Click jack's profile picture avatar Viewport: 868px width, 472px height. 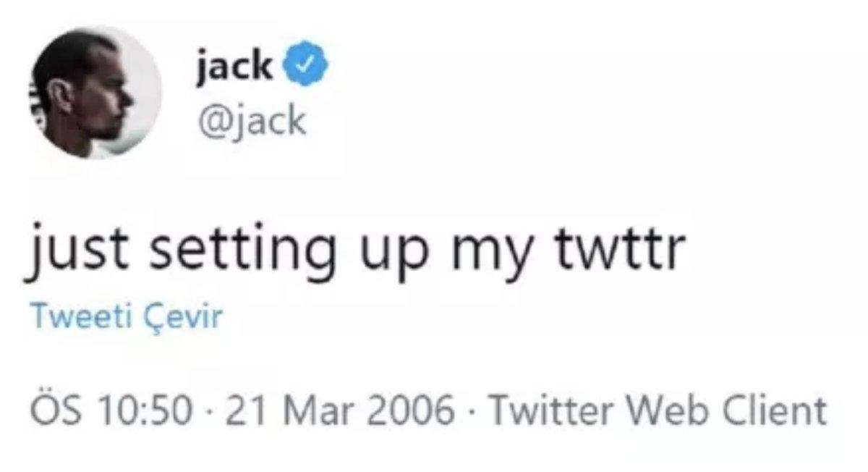tap(97, 93)
